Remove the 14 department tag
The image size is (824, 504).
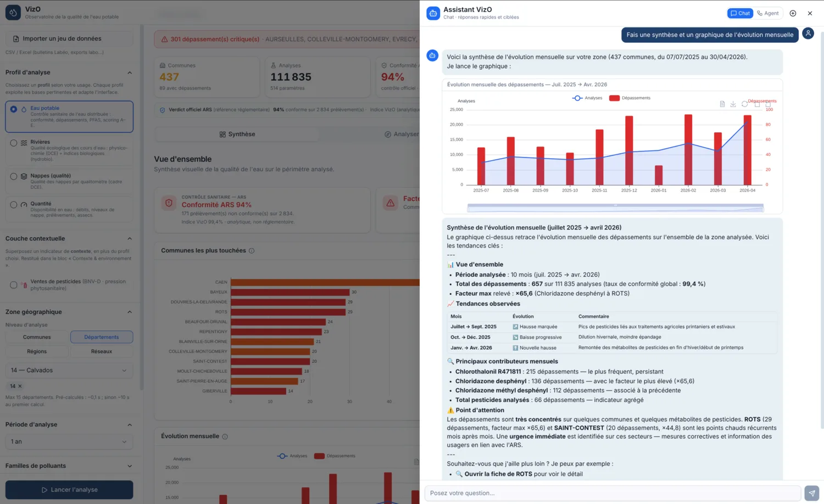click(20, 386)
